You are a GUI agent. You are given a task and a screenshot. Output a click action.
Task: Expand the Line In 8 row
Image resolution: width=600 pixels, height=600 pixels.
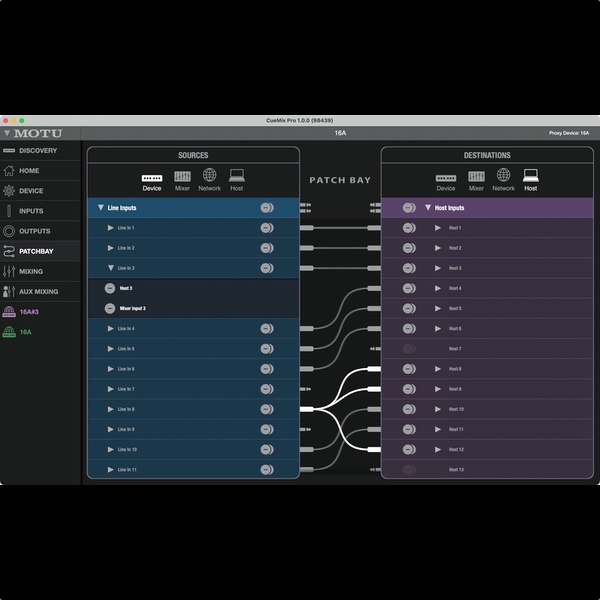tap(111, 409)
